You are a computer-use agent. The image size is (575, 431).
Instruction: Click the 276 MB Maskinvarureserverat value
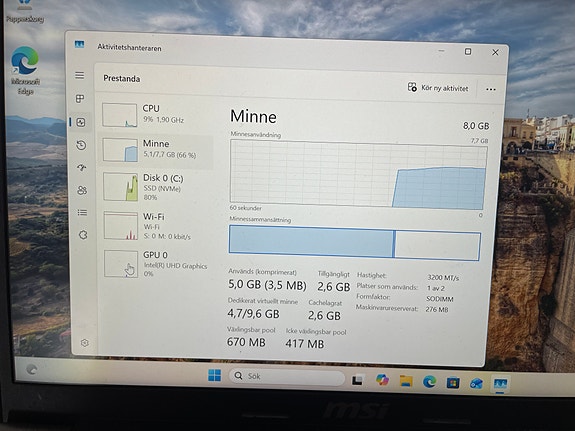coord(437,310)
